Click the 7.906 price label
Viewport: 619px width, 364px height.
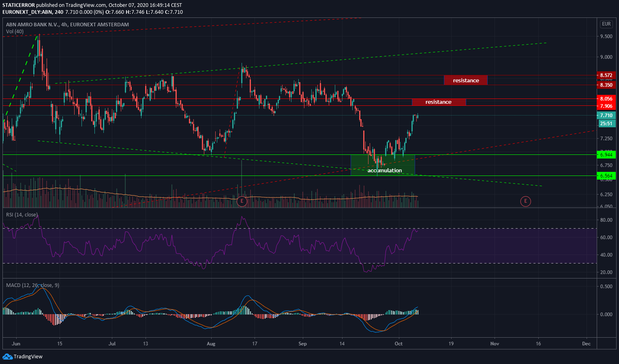click(x=606, y=106)
